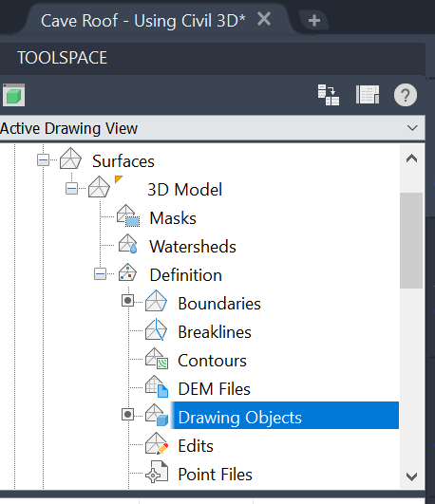Click the Point Files icon
The height and width of the screenshot is (504, 435).
(157, 472)
